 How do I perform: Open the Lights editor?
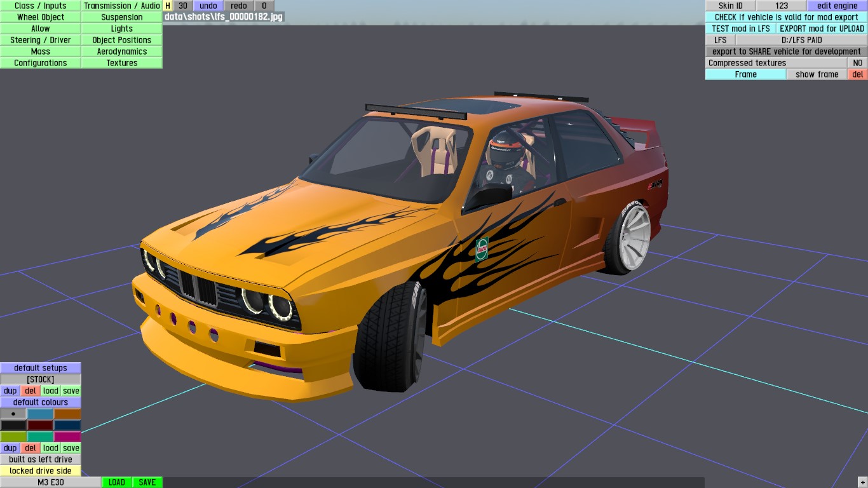coord(122,29)
